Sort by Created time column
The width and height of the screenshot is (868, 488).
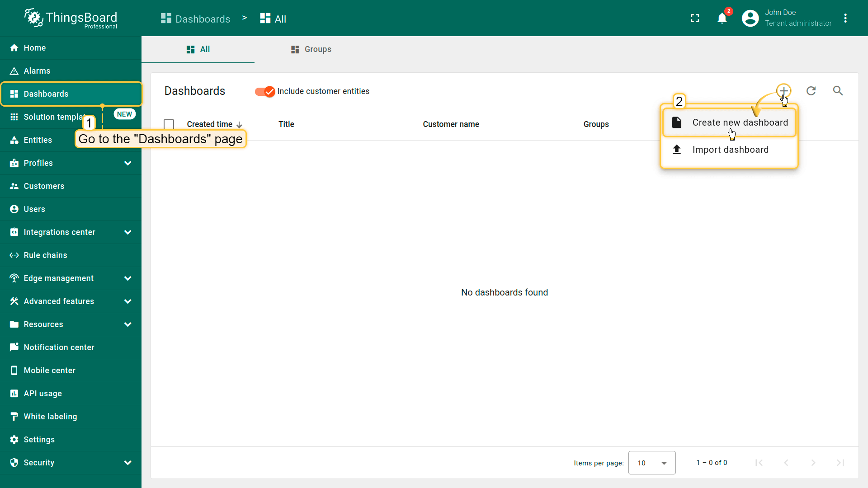click(x=210, y=124)
